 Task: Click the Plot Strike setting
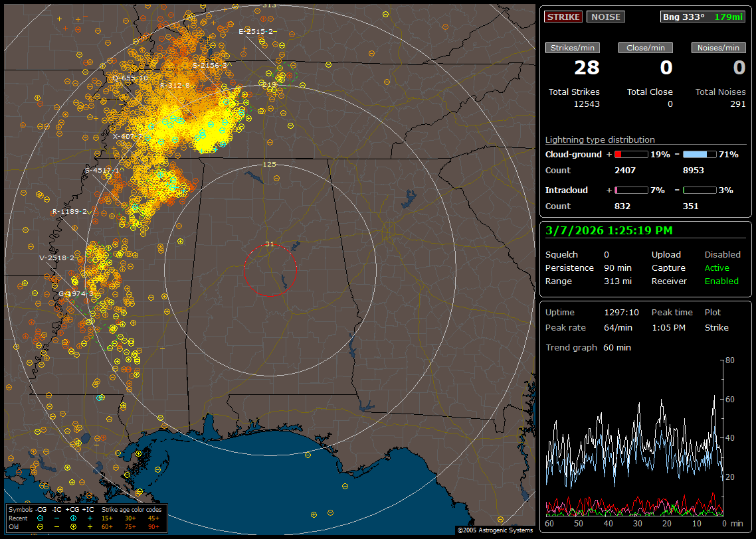716,327
